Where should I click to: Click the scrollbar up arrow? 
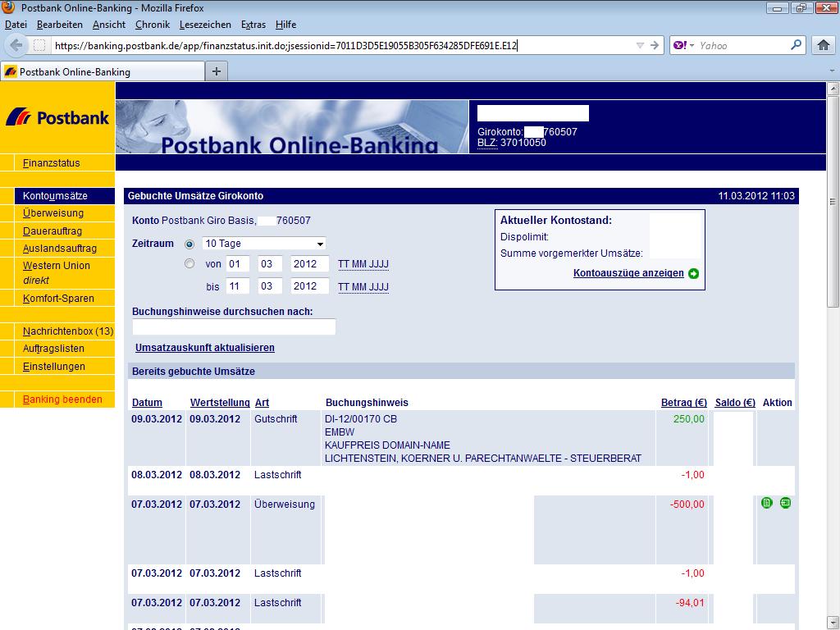tap(833, 89)
